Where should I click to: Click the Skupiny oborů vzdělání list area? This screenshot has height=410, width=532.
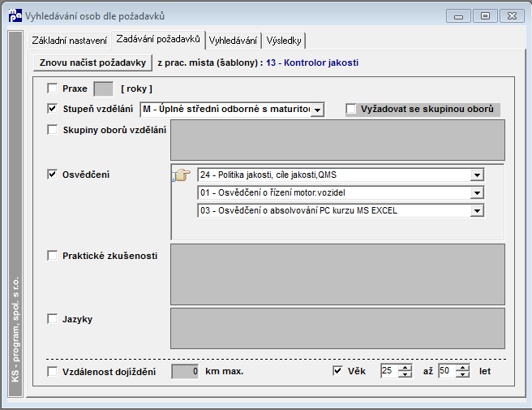tap(337, 140)
